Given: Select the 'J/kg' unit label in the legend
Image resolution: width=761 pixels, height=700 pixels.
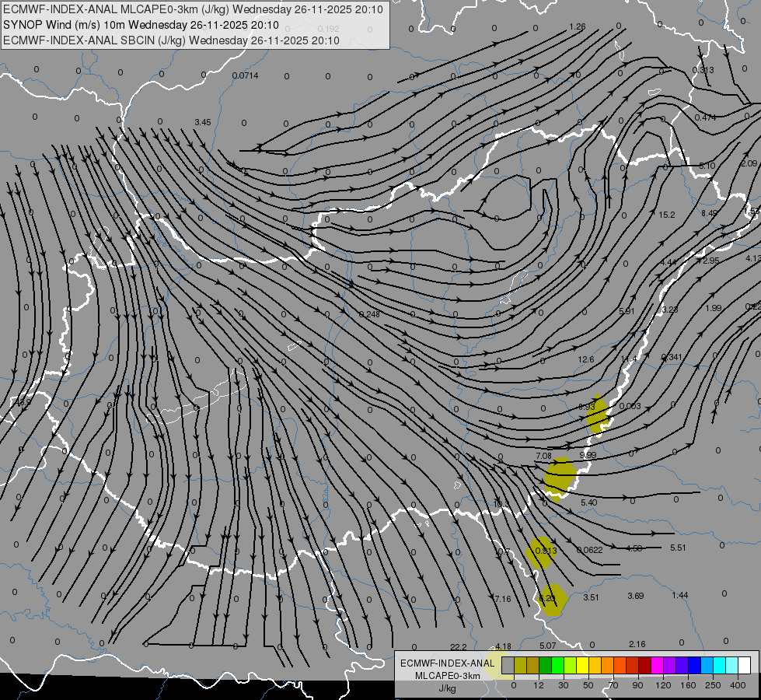Looking at the screenshot, I should pos(447,688).
